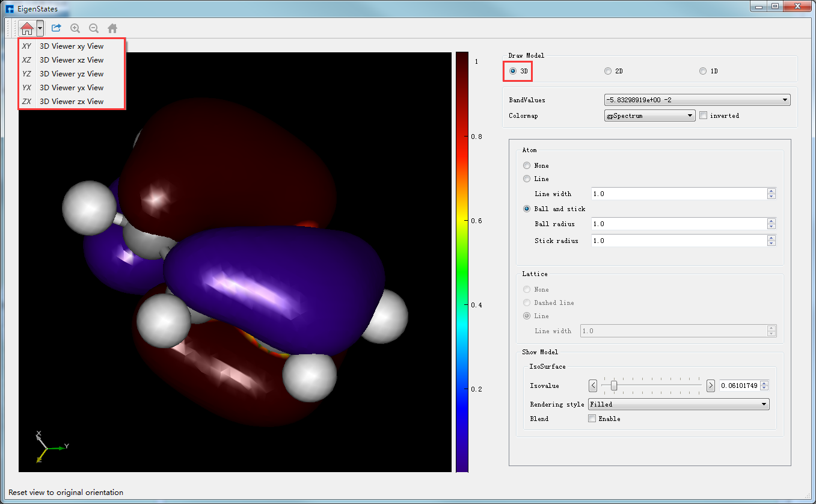Click the left arrow beside Isovalue slider

click(593, 386)
